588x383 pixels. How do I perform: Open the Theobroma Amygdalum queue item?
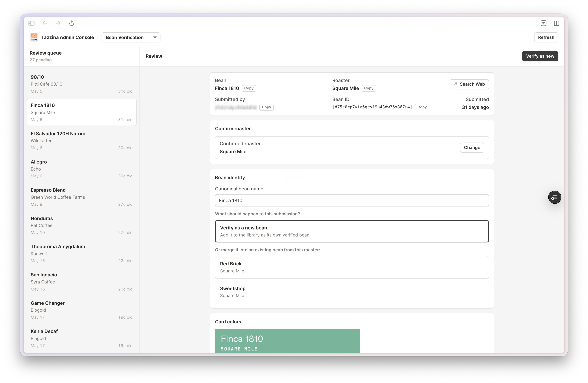81,254
